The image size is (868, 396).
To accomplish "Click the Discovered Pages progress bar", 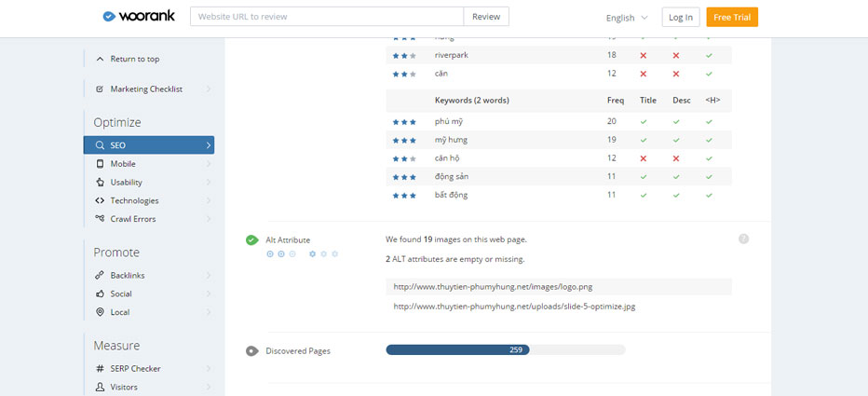I will 505,350.
